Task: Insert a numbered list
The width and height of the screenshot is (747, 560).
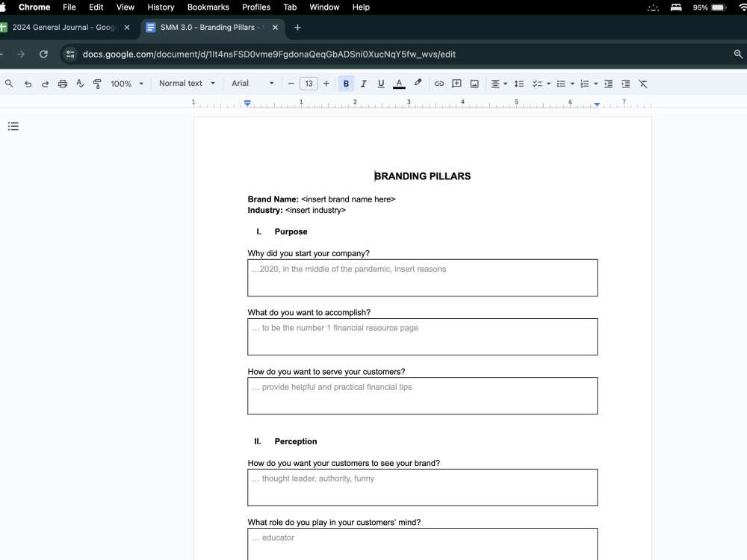Action: (x=585, y=84)
